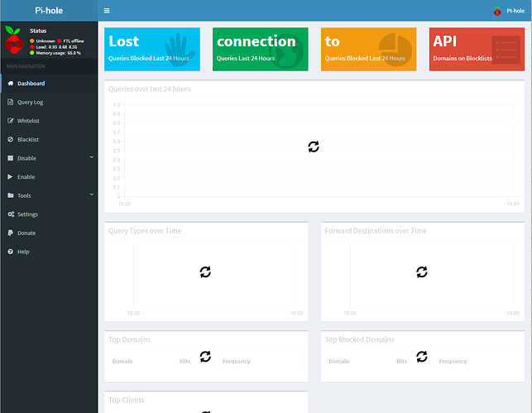The width and height of the screenshot is (532, 413).
Task: Click the Blacklist ban icon
Action: pyautogui.click(x=10, y=139)
